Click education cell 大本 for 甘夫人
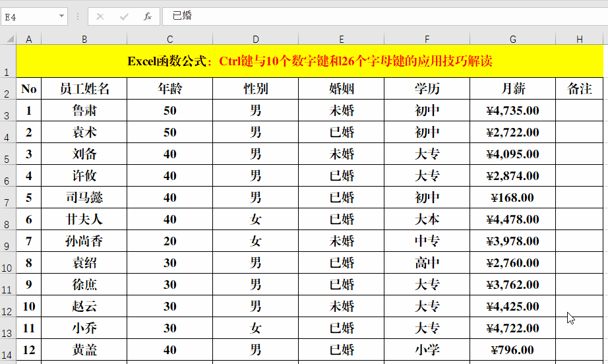 [427, 219]
